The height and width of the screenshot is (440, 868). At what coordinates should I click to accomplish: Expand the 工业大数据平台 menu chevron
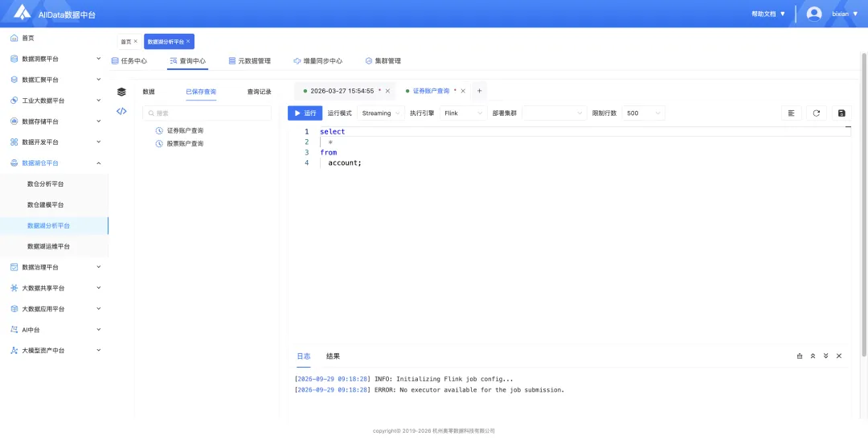tap(99, 101)
